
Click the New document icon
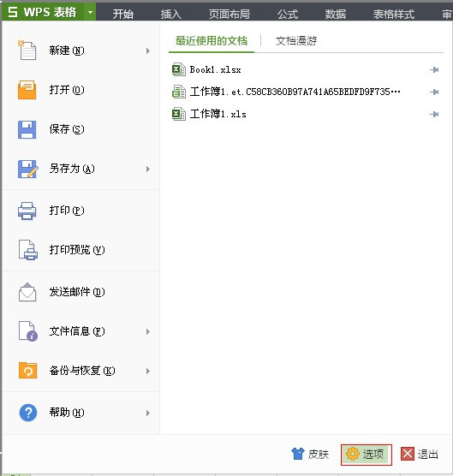point(27,51)
